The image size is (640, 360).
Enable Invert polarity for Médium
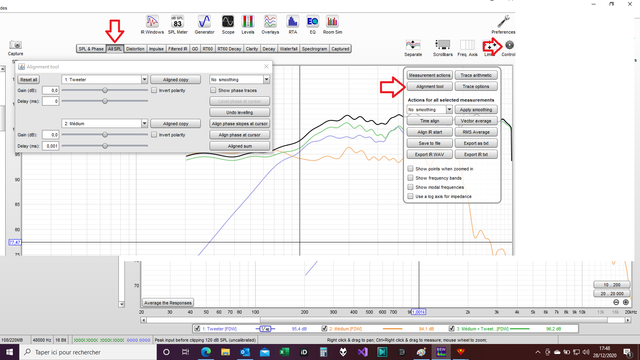tap(154, 134)
